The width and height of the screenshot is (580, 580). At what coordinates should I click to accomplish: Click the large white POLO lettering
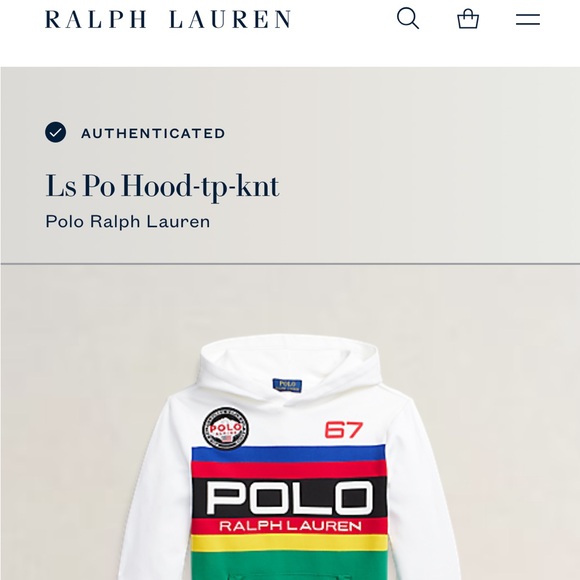tap(289, 498)
